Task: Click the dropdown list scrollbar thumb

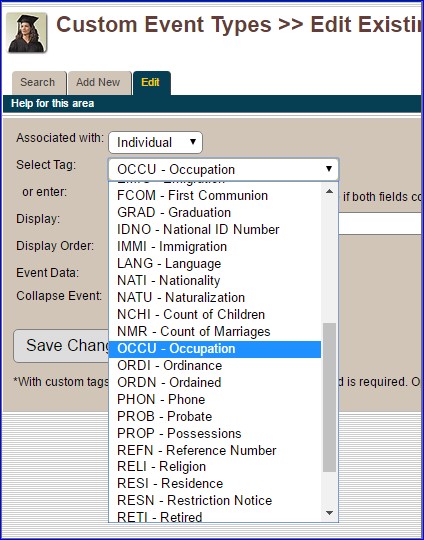Action: click(x=329, y=397)
